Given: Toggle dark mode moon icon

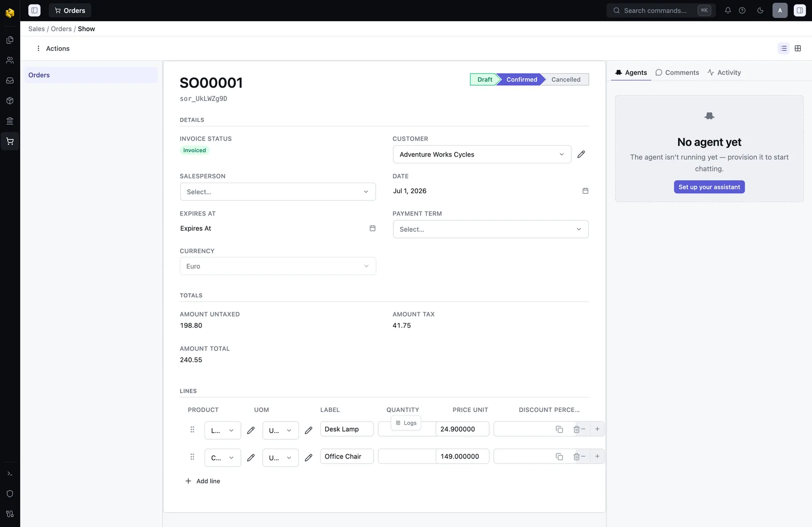Looking at the screenshot, I should (x=760, y=10).
